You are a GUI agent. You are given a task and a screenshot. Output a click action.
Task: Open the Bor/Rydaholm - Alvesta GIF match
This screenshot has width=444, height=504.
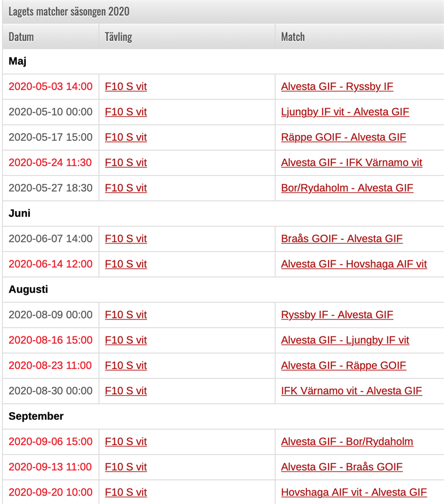tap(347, 188)
